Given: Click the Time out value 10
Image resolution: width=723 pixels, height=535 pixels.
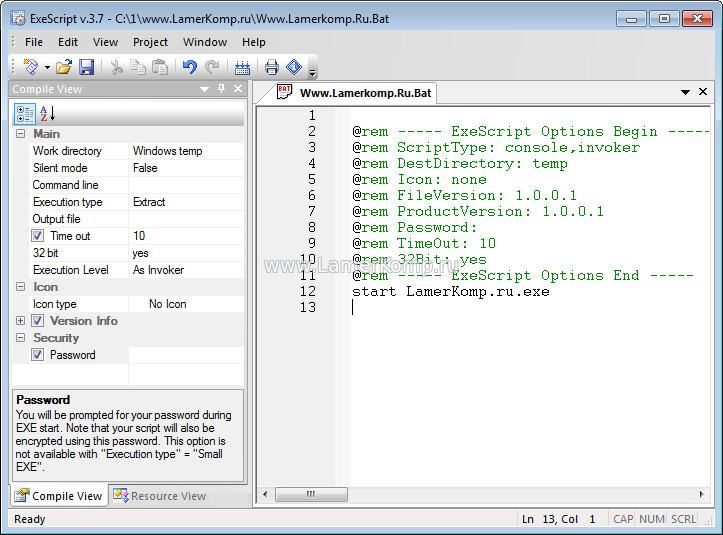Looking at the screenshot, I should pyautogui.click(x=186, y=236).
